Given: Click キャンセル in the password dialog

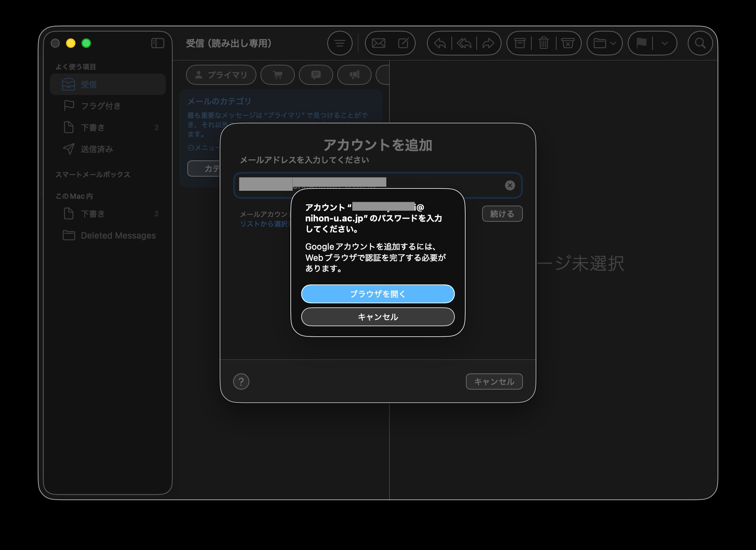Looking at the screenshot, I should [x=378, y=317].
